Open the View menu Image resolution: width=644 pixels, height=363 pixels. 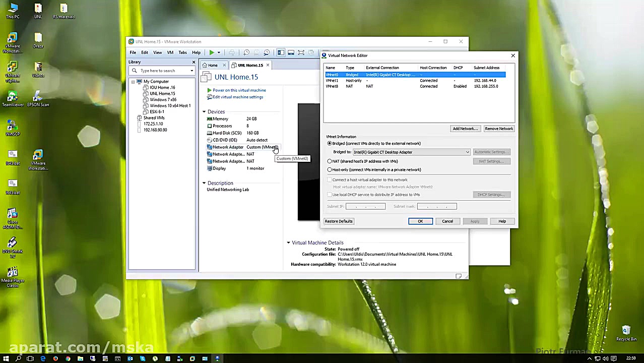[158, 52]
